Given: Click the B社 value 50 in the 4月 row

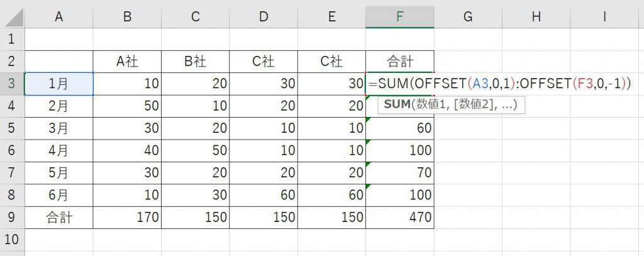Looking at the screenshot, I should point(196,151).
